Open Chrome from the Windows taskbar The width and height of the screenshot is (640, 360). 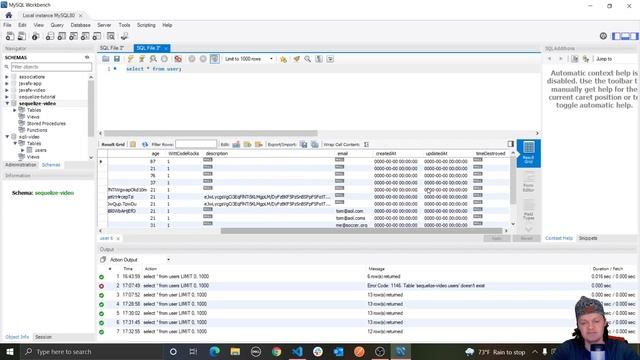[276, 351]
